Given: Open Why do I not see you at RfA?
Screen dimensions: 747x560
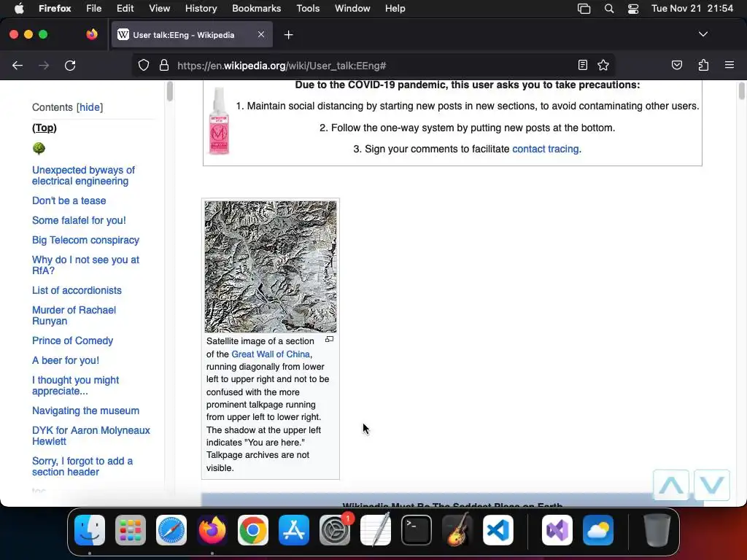Looking at the screenshot, I should pyautogui.click(x=86, y=265).
